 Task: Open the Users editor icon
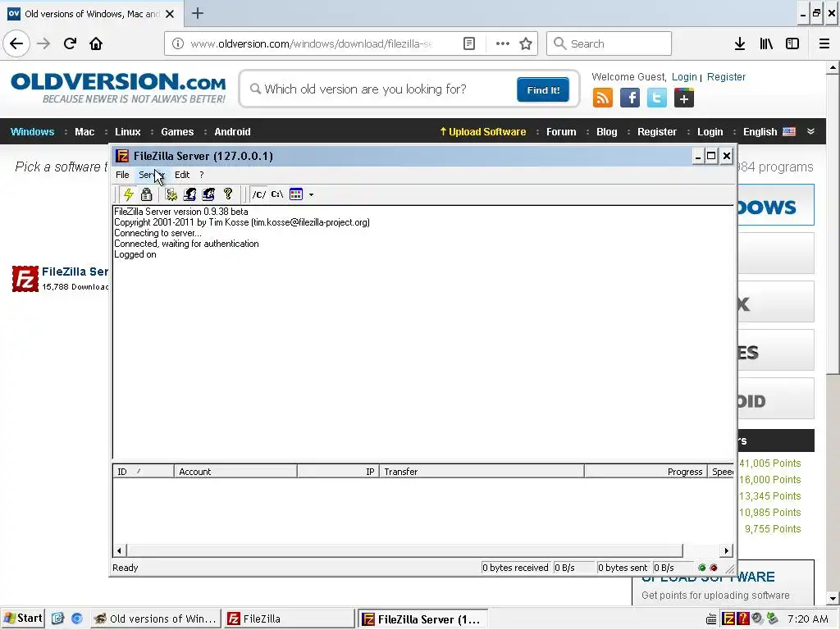coord(189,194)
